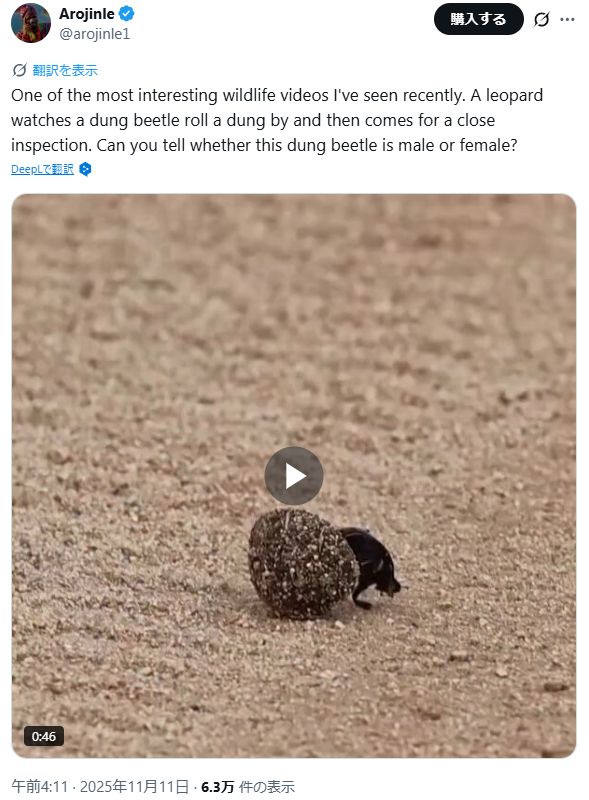The image size is (589, 800).
Task: Click the black beetle in the video
Action: [373, 566]
